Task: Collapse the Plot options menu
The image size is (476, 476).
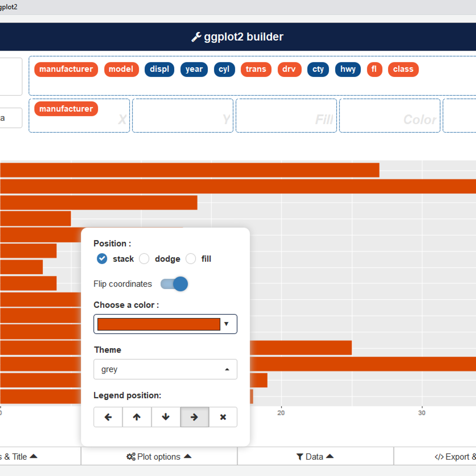Action: 159,457
